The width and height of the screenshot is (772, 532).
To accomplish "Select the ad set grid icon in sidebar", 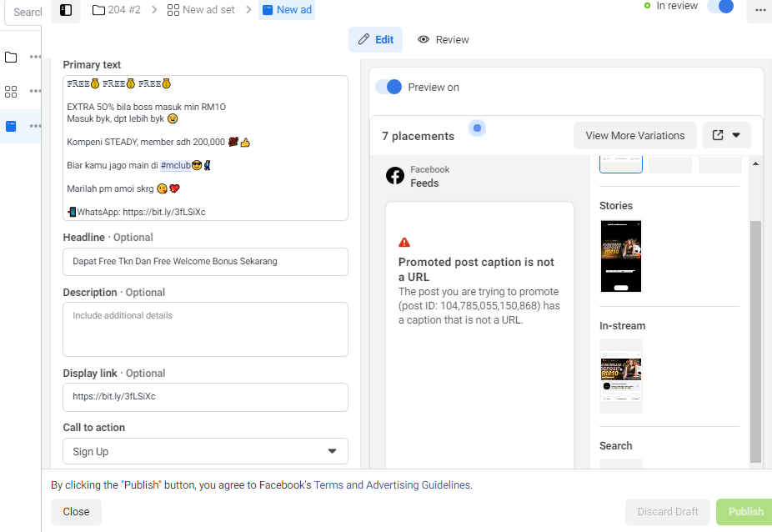I will 11,92.
